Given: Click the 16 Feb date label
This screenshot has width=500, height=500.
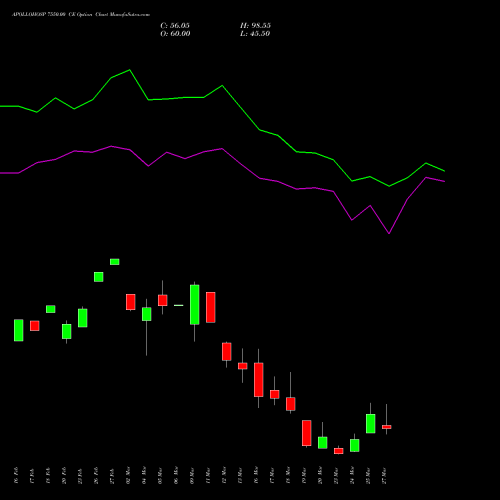Looking at the screenshot, I should click(x=16, y=475).
